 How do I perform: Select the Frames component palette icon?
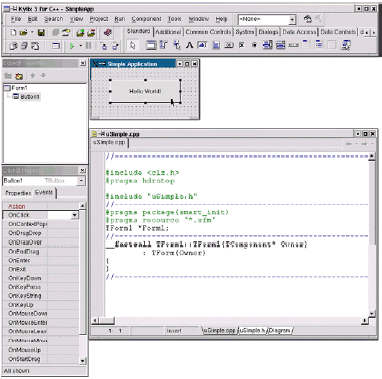click(x=151, y=45)
